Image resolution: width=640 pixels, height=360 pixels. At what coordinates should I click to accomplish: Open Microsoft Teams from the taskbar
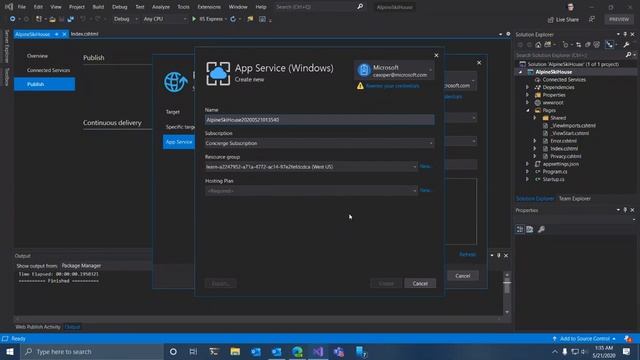pyautogui.click(x=339, y=351)
